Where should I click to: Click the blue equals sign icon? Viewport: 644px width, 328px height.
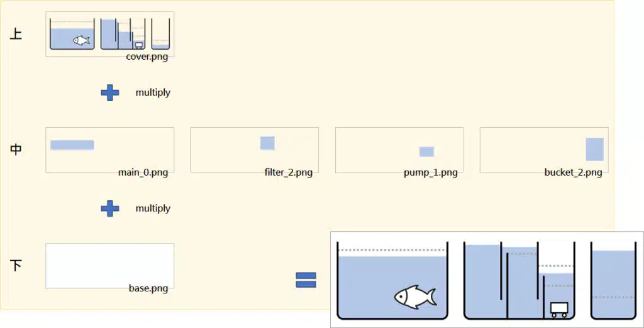pyautogui.click(x=306, y=280)
